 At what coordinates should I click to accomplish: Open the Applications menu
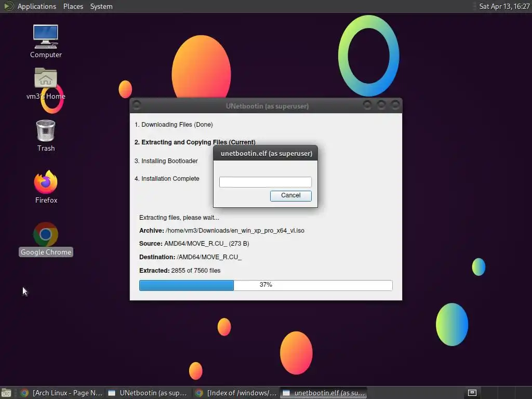[37, 6]
